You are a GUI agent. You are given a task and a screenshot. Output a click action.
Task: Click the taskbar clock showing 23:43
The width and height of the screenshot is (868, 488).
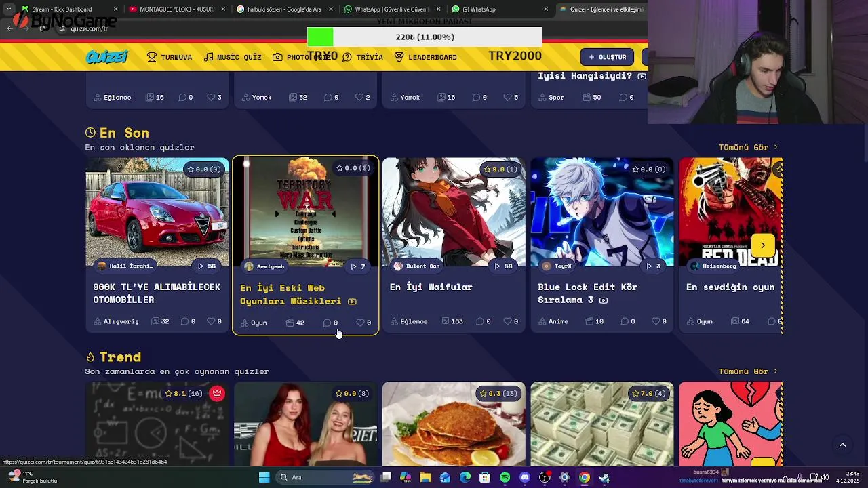(848, 477)
